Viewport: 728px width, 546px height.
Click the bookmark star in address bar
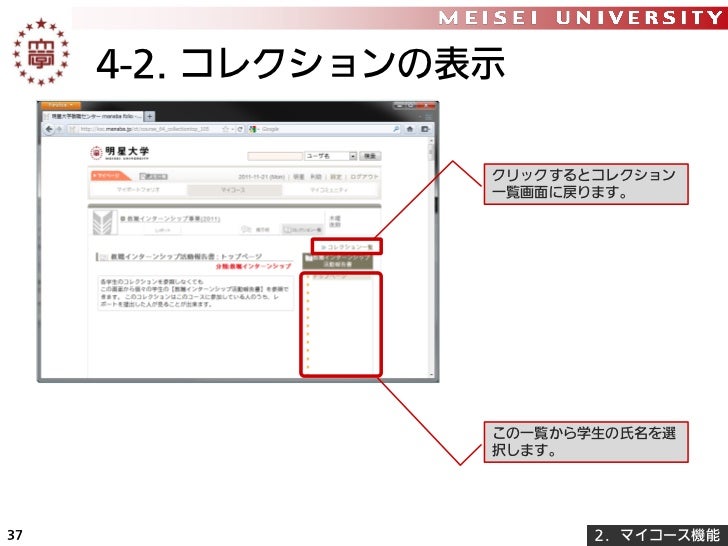click(226, 129)
